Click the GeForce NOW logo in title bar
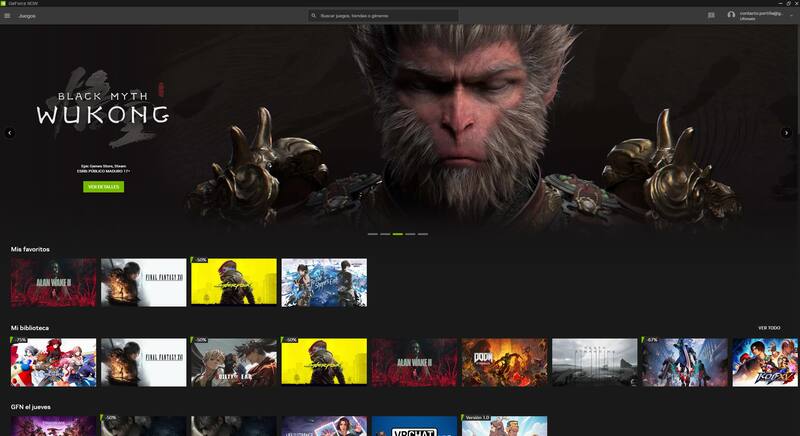Viewport: 800px width, 436px height. tap(5, 4)
